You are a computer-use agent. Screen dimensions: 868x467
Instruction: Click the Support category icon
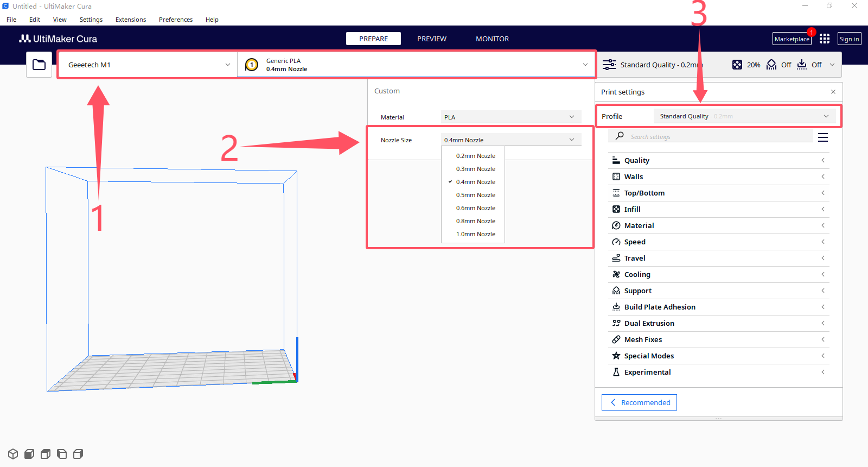point(616,291)
